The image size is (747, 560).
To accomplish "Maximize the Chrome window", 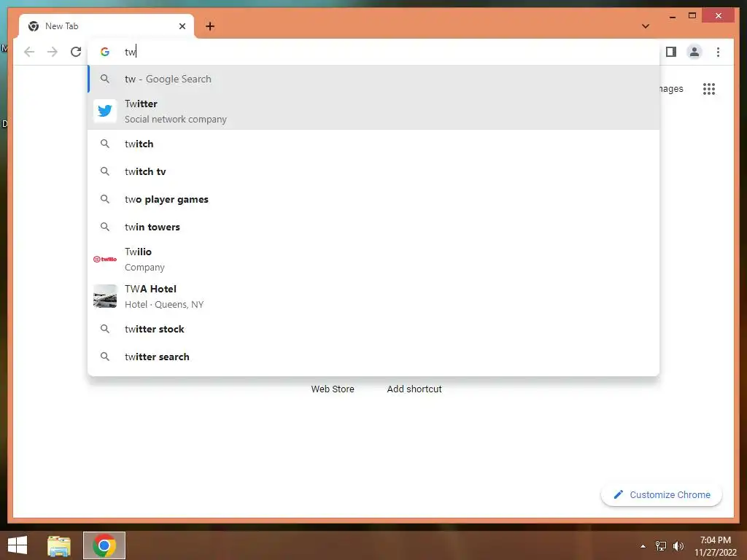I will (692, 16).
